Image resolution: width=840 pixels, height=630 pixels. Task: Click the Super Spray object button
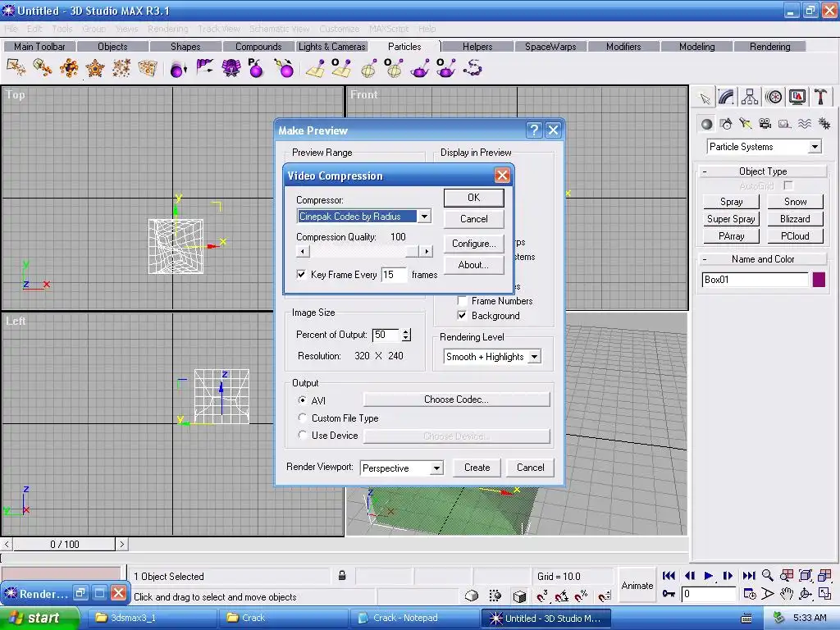(x=731, y=219)
